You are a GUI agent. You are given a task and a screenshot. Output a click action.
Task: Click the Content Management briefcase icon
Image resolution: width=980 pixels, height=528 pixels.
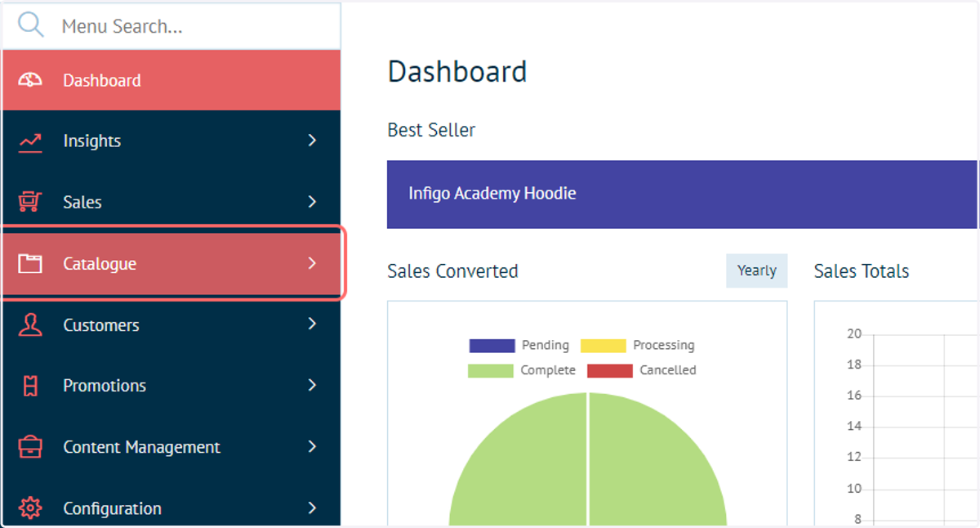click(30, 447)
